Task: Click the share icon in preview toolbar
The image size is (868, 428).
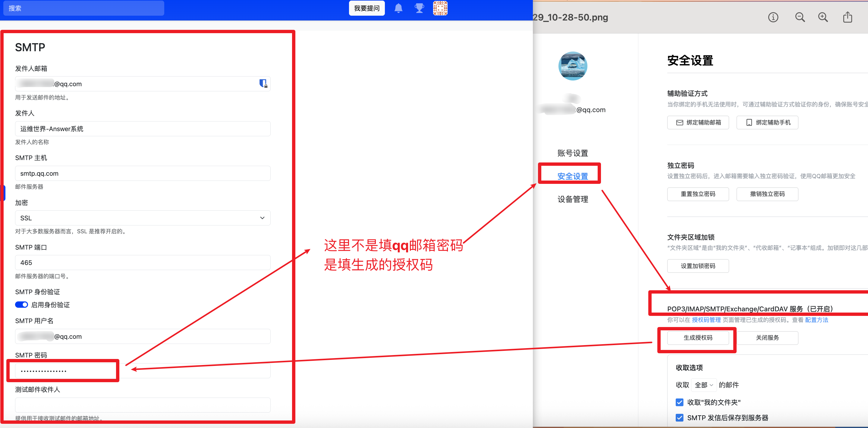Action: pyautogui.click(x=848, y=17)
